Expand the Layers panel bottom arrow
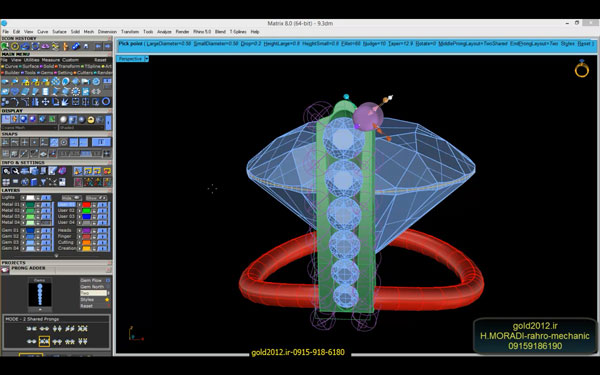The width and height of the screenshot is (600, 375). pos(56,256)
